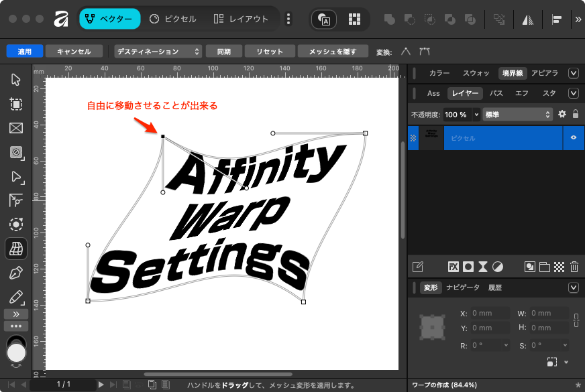This screenshot has height=392, width=585.
Task: Toggle the width-height aspect ratio link
Action: pyautogui.click(x=576, y=320)
